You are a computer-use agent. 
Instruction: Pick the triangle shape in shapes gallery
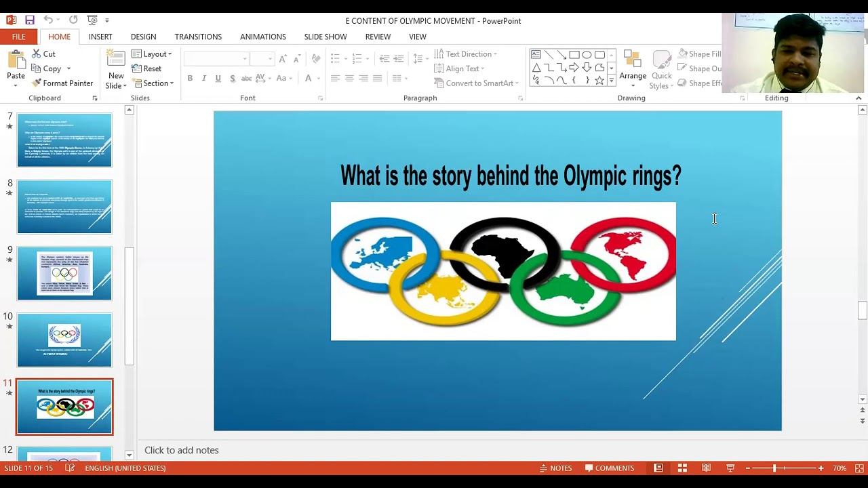[536, 68]
